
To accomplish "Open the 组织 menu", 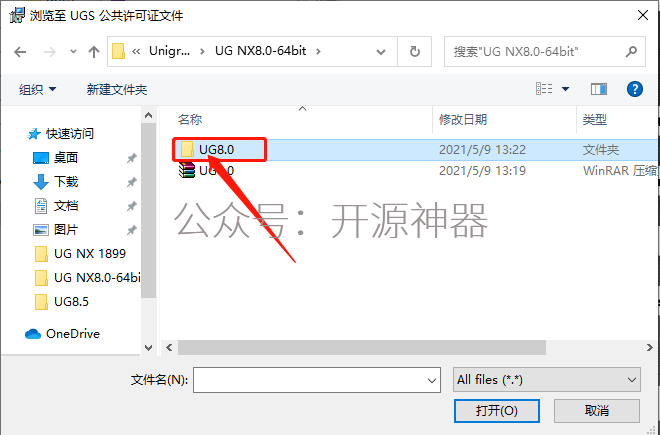I will click(37, 89).
